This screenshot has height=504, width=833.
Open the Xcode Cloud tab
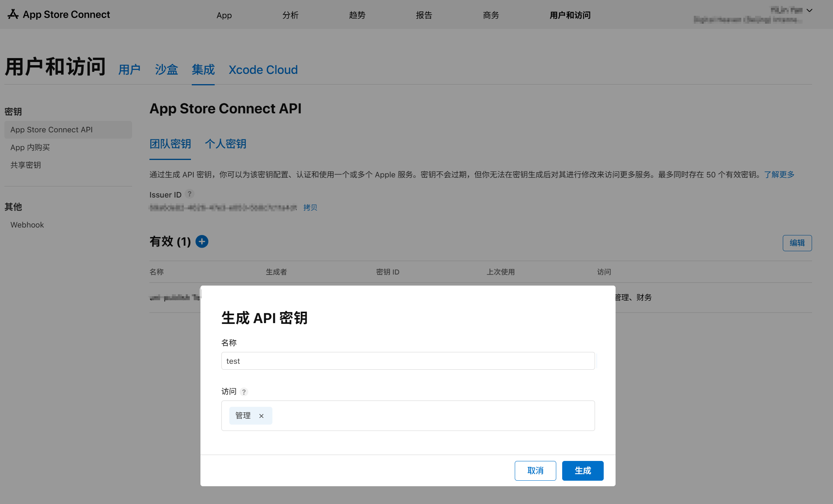click(263, 70)
